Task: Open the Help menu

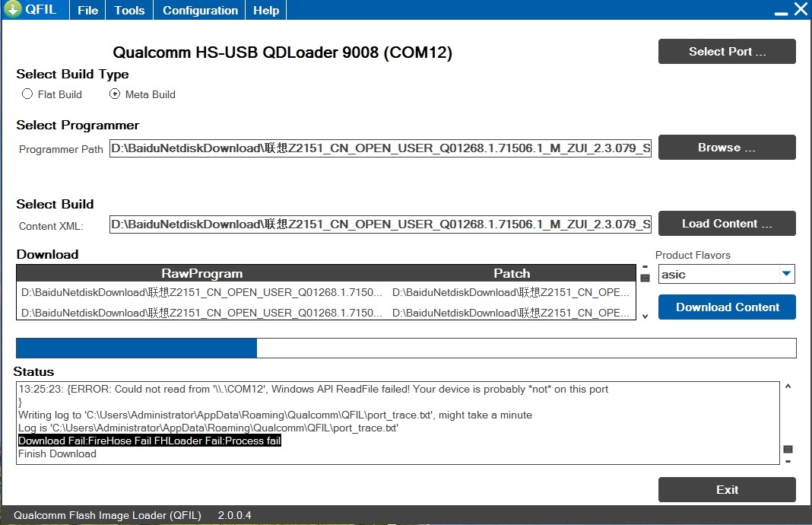Action: 265,10
